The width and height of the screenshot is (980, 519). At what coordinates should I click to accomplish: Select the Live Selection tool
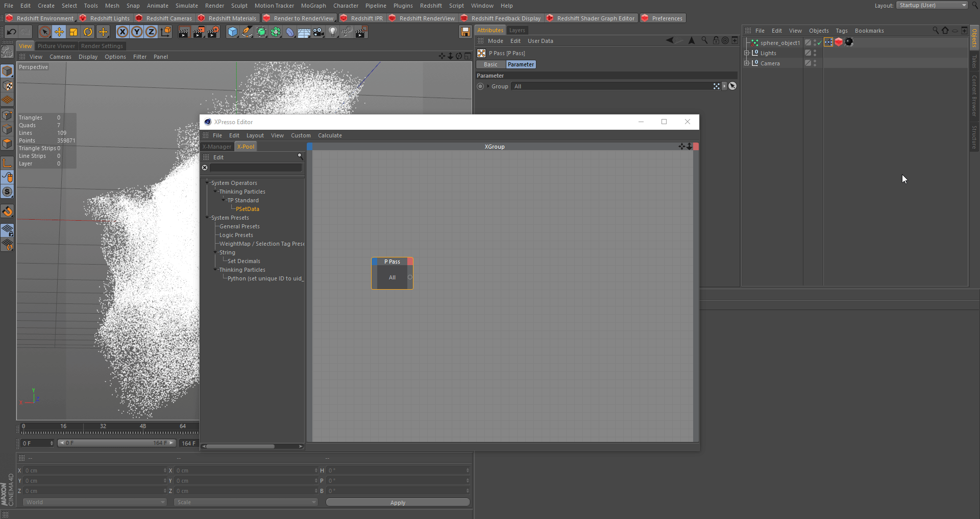coord(45,32)
